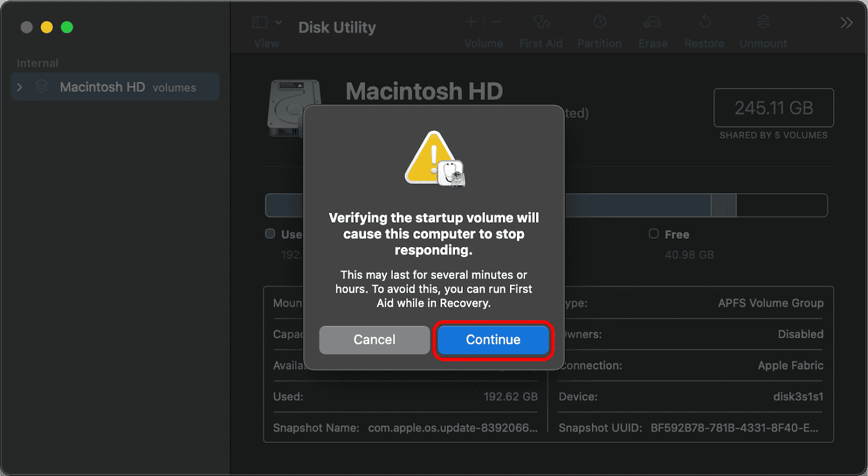
Task: Show more toolbar items with double chevron
Action: (846, 23)
